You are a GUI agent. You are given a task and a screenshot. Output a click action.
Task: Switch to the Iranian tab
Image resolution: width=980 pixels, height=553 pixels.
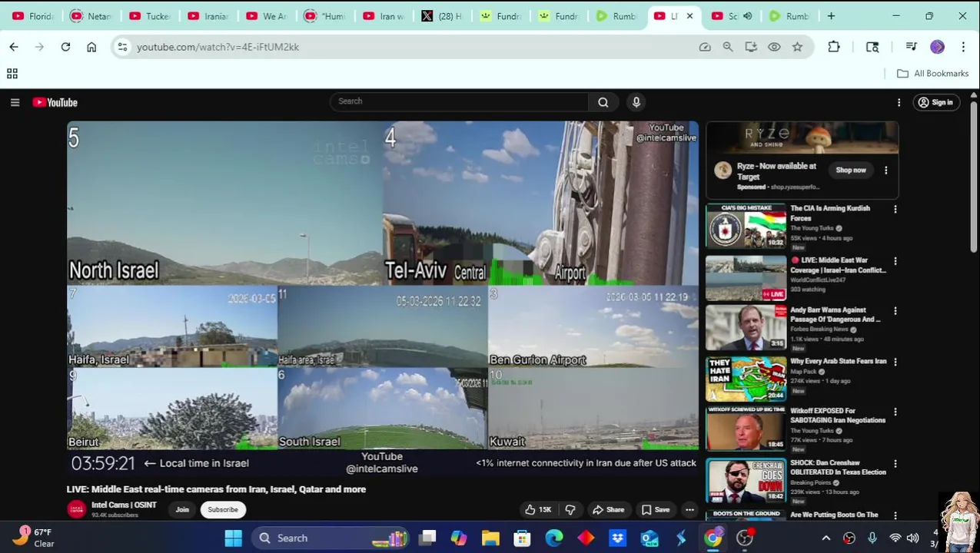coord(208,16)
